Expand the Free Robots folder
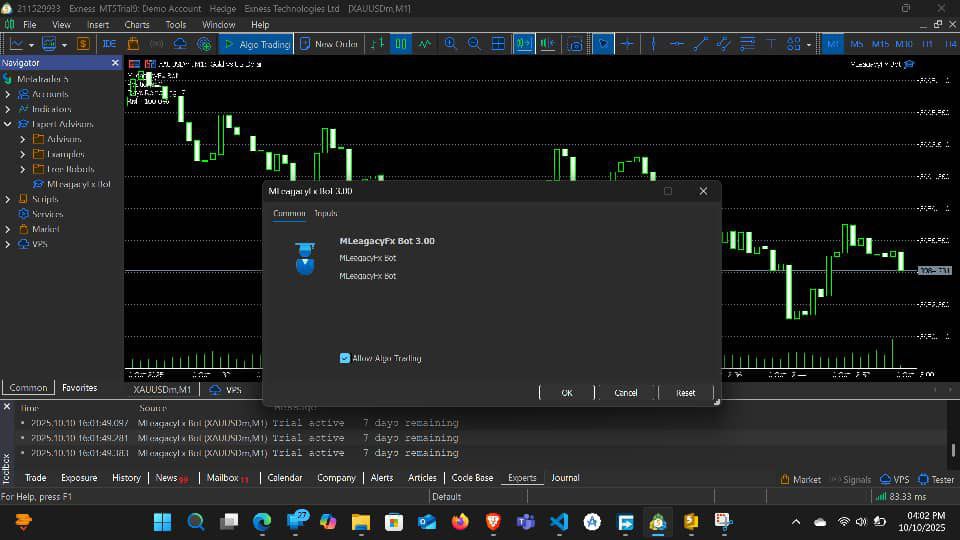Viewport: 960px width, 540px height. point(23,169)
